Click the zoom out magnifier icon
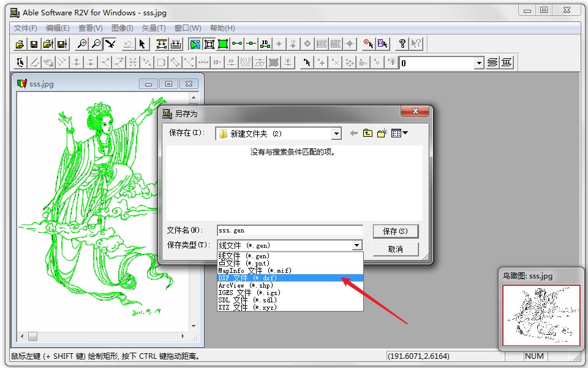Viewport: 588px width, 368px height. [x=96, y=44]
